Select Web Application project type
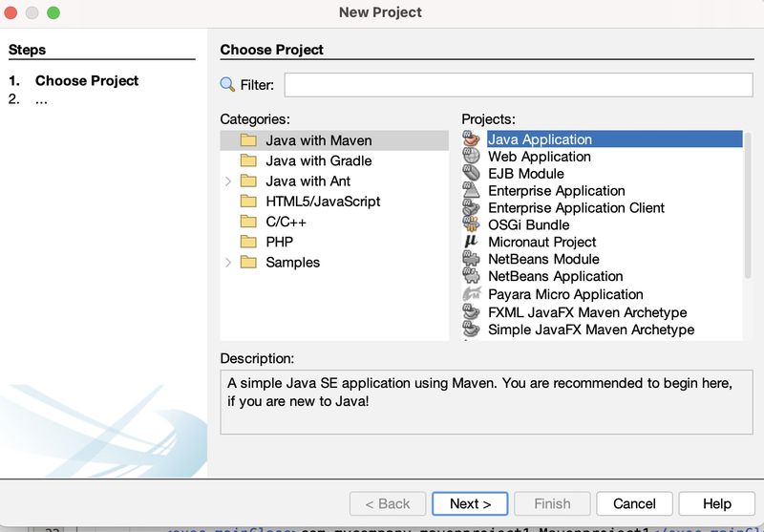Image resolution: width=764 pixels, height=532 pixels. click(540, 157)
